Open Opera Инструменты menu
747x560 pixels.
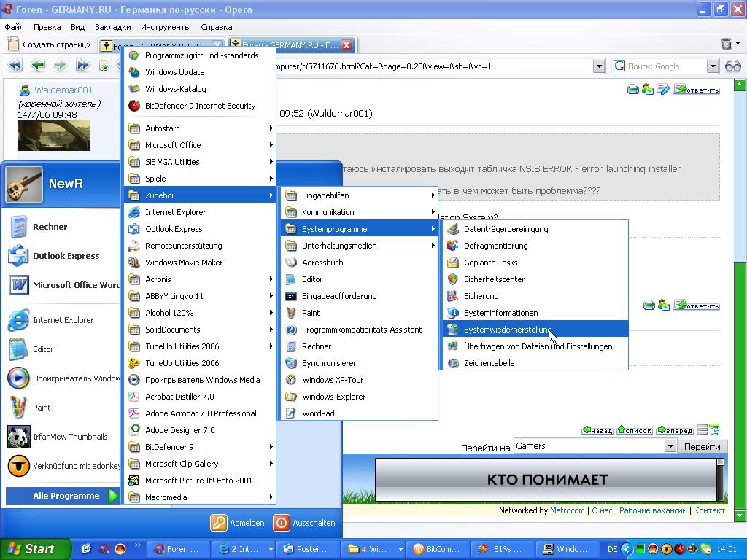tap(166, 27)
